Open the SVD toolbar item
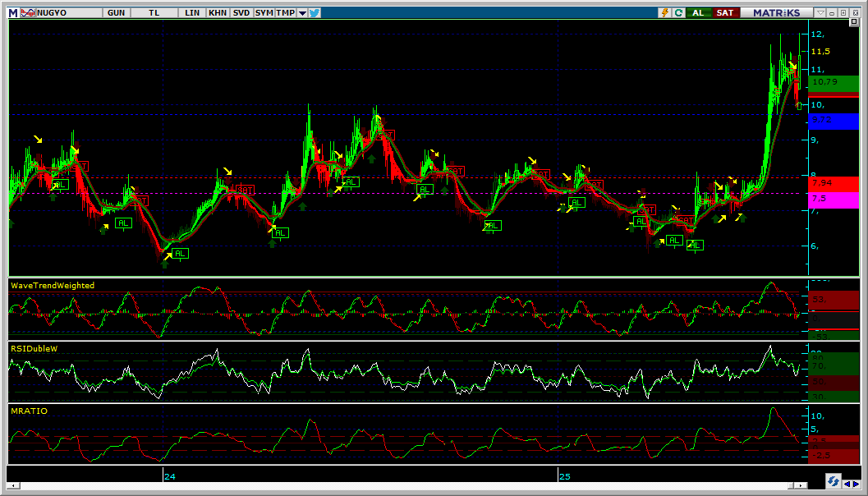This screenshot has height=496, width=868. (241, 13)
